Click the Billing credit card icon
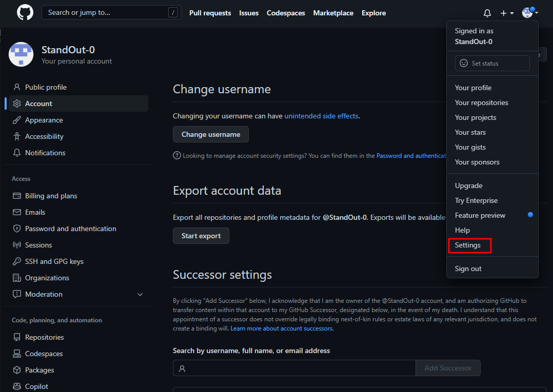The image size is (553, 392). (x=16, y=196)
